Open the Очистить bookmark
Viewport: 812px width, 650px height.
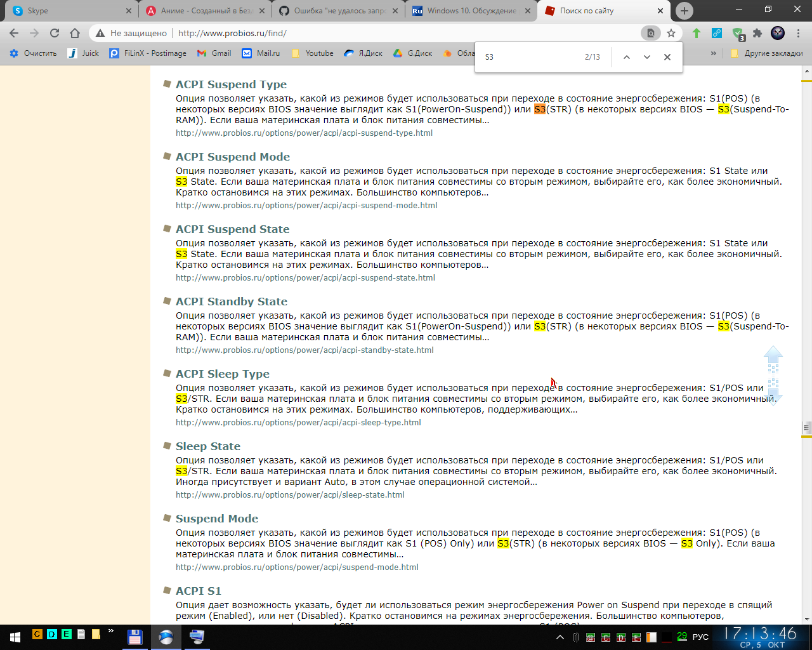tap(33, 53)
